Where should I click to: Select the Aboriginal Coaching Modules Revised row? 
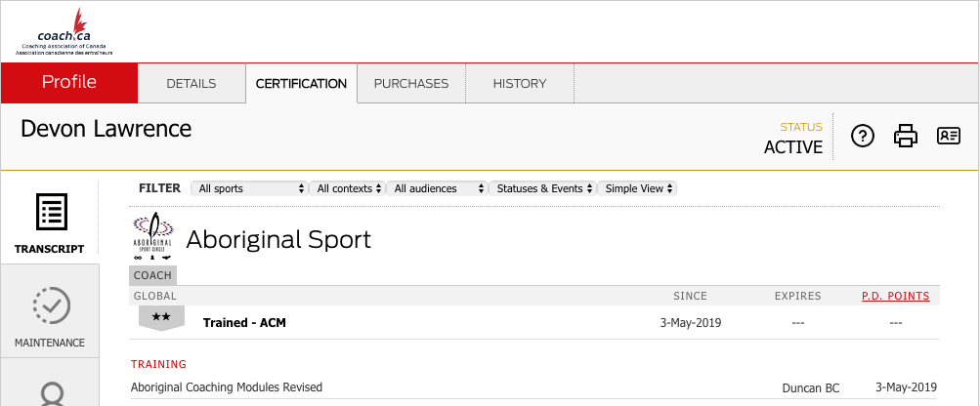[227, 387]
